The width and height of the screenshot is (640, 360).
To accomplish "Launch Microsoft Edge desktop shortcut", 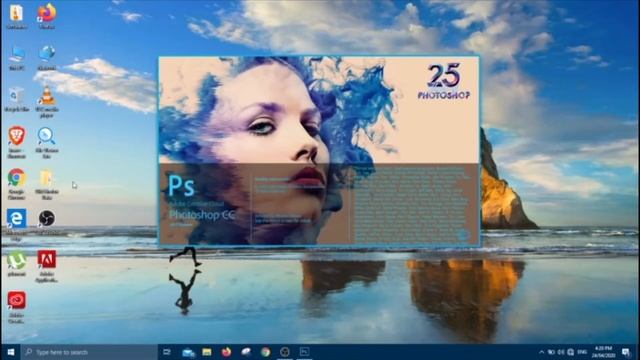I will coord(16,224).
